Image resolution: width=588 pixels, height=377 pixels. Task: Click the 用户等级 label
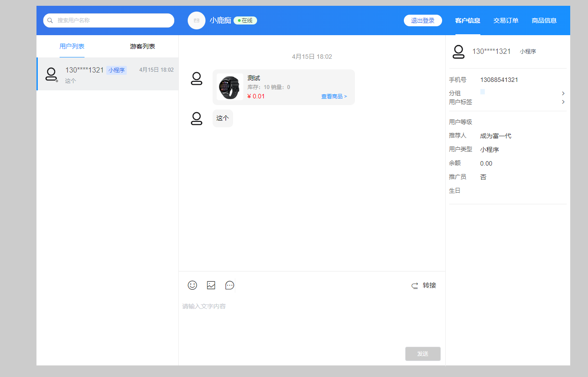pyautogui.click(x=460, y=122)
